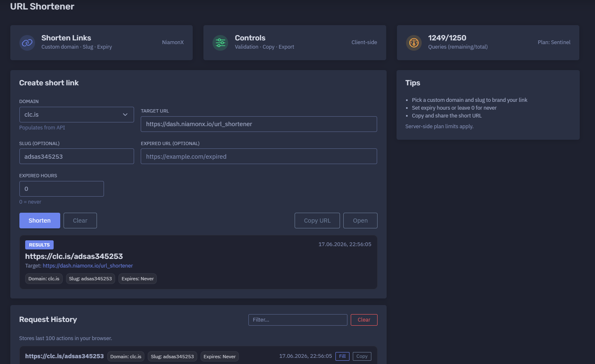Click the Expires: Never tag in results
Image resolution: width=595 pixels, height=364 pixels.
(137, 279)
